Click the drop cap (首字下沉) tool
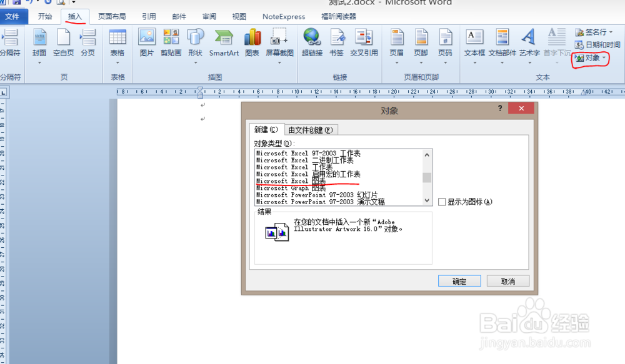 557,43
